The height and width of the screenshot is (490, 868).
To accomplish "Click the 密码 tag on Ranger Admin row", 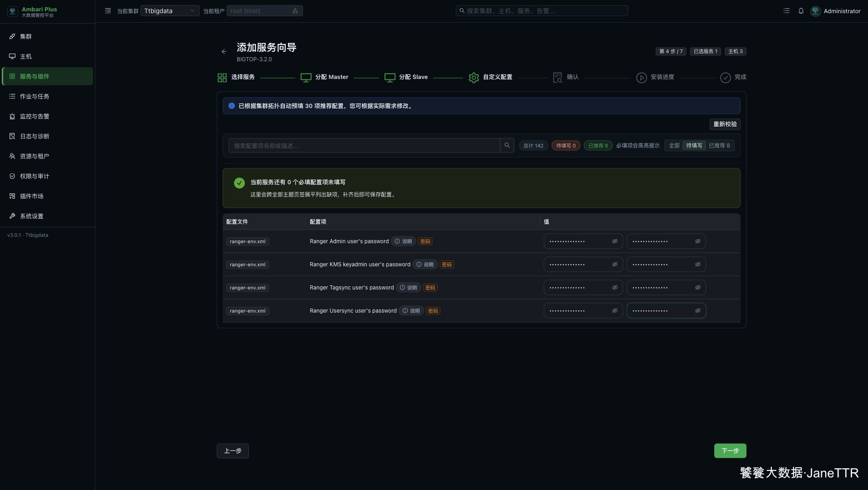I will (425, 241).
